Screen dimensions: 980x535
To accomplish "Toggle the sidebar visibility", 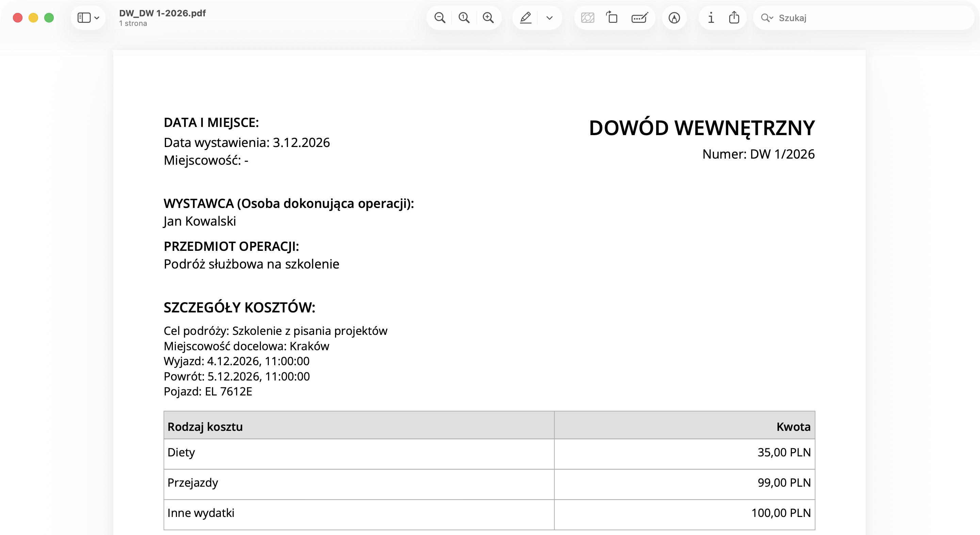I will [x=84, y=17].
